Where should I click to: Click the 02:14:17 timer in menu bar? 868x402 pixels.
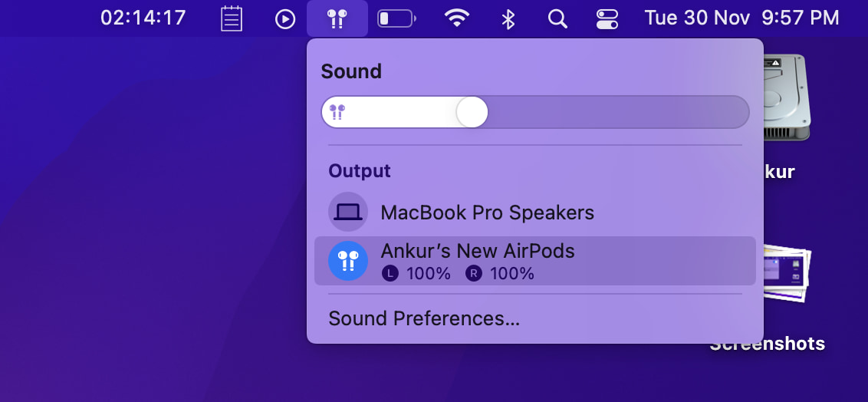click(x=143, y=18)
